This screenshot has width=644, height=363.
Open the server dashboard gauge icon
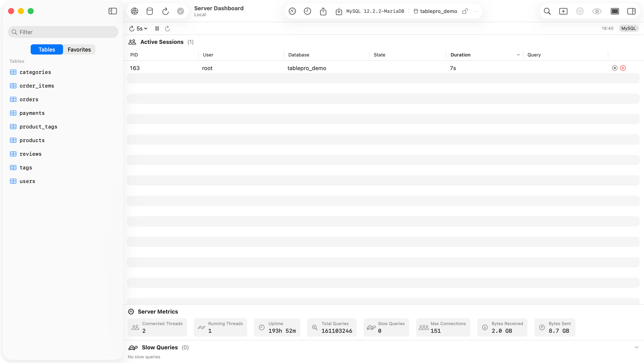[292, 11]
